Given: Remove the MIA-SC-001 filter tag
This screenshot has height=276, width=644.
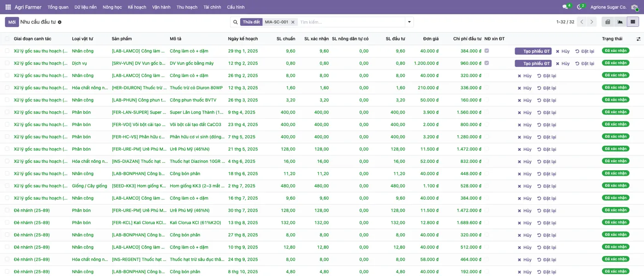Looking at the screenshot, I should [x=293, y=22].
